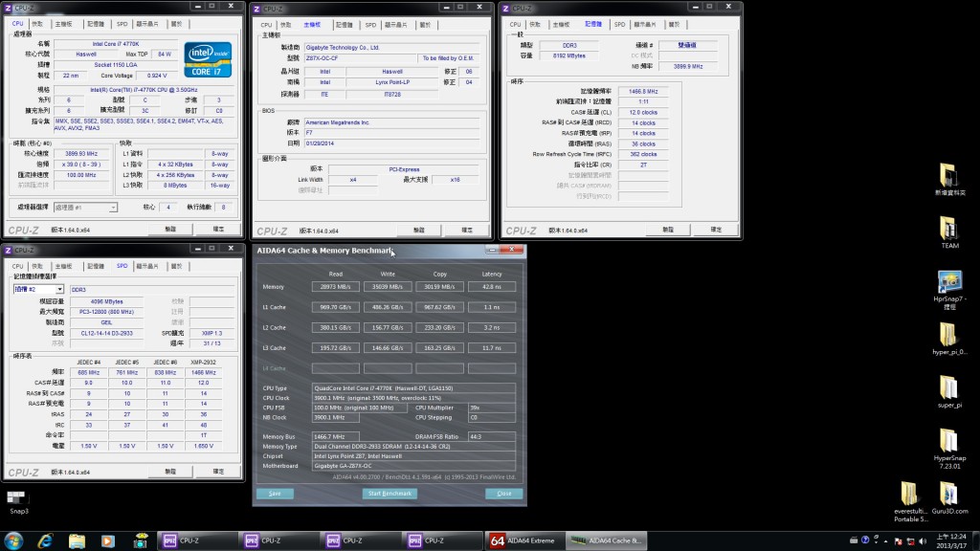Viewport: 980px width, 551px height.
Task: Click the 3899.93 MHz core speed value
Action: (x=81, y=154)
